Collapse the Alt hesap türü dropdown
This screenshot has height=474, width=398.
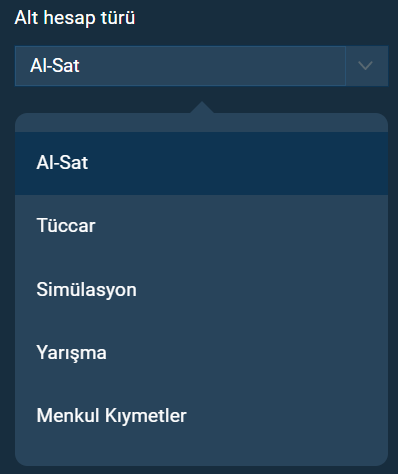tap(367, 66)
